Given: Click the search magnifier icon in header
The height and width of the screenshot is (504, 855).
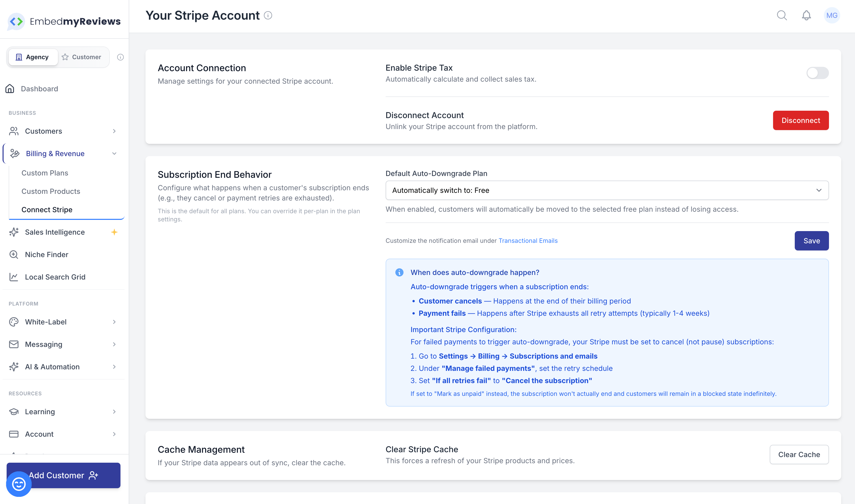Looking at the screenshot, I should point(781,15).
